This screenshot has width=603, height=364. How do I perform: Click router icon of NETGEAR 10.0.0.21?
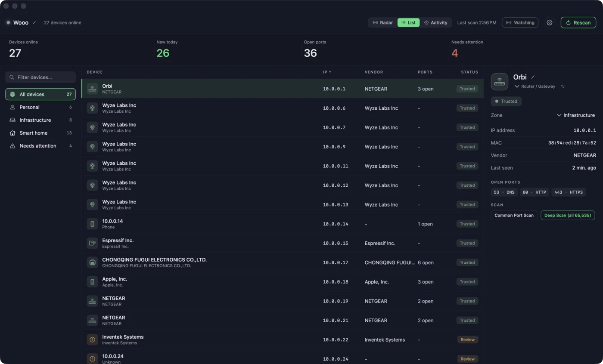click(x=92, y=321)
